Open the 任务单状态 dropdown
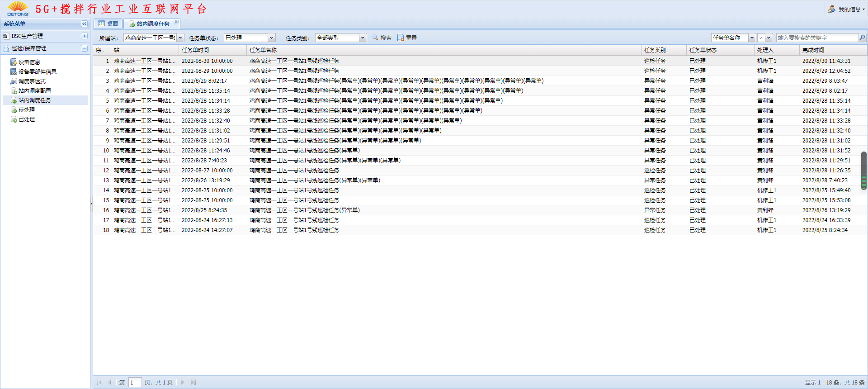868x389 pixels. pyautogui.click(x=271, y=38)
